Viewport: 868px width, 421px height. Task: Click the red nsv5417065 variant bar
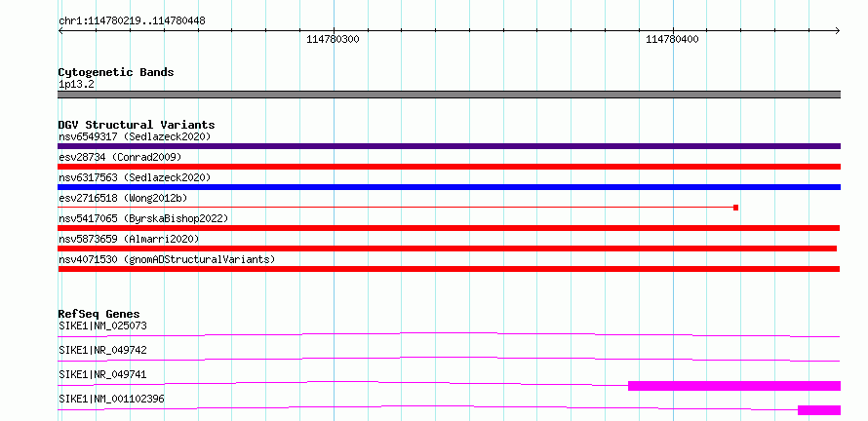[449, 228]
